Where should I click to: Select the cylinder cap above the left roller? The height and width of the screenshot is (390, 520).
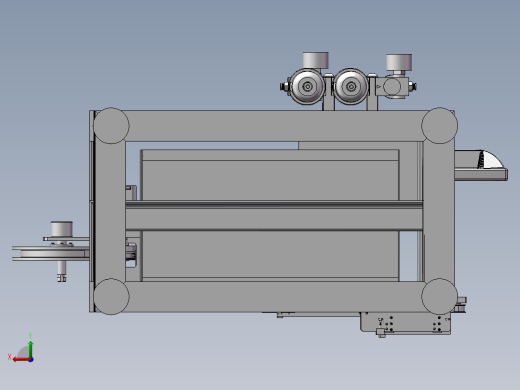[x=316, y=60]
